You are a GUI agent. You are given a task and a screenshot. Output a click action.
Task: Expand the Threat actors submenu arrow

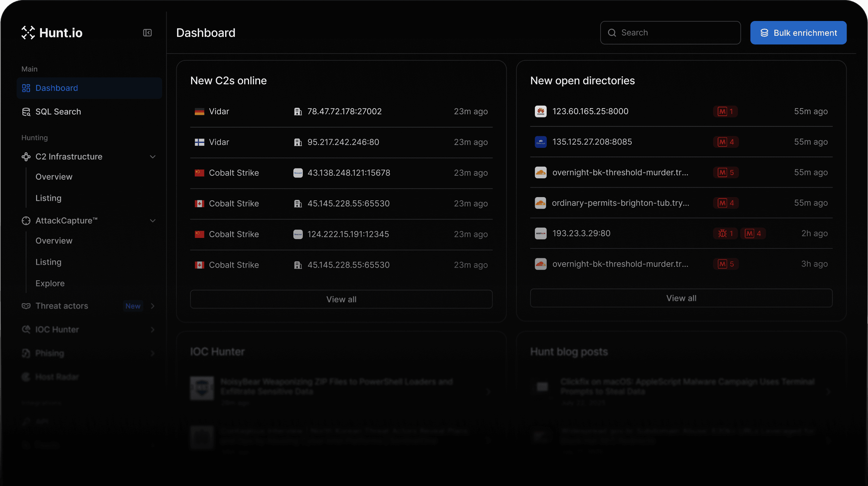(x=152, y=306)
